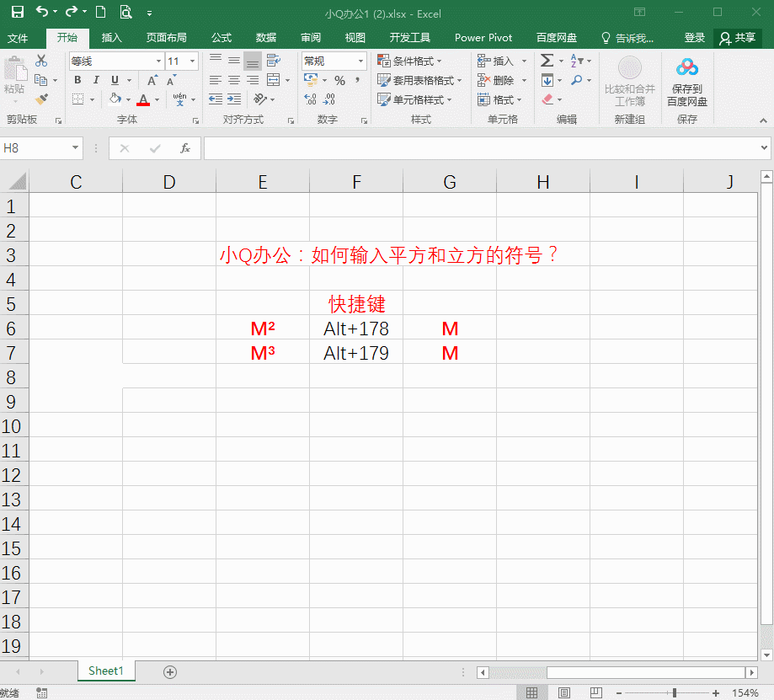Open the insert function fx dialog
Screen dimensions: 774x700
click(185, 148)
